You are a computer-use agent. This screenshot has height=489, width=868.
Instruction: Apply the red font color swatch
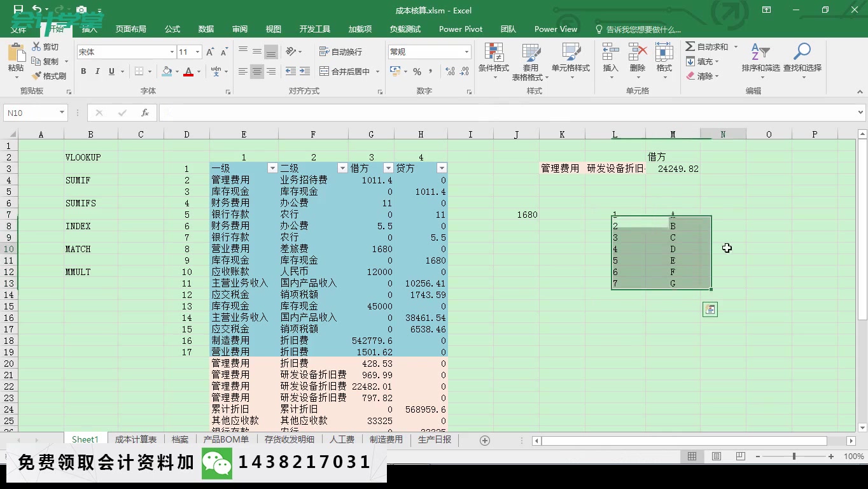[x=188, y=71]
